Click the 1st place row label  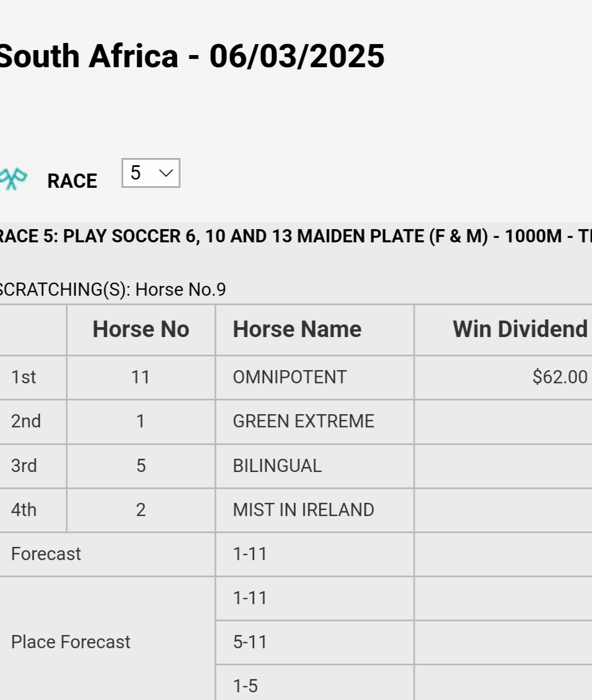point(24,377)
